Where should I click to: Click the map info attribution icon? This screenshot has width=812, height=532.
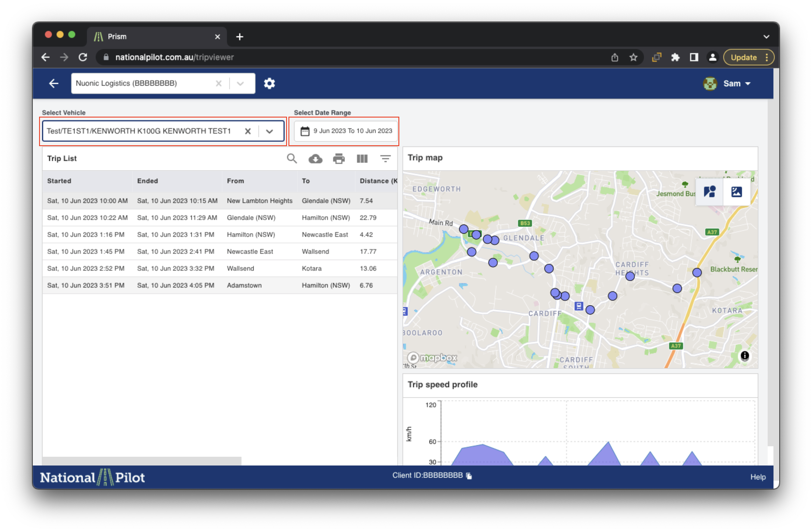[x=744, y=356]
